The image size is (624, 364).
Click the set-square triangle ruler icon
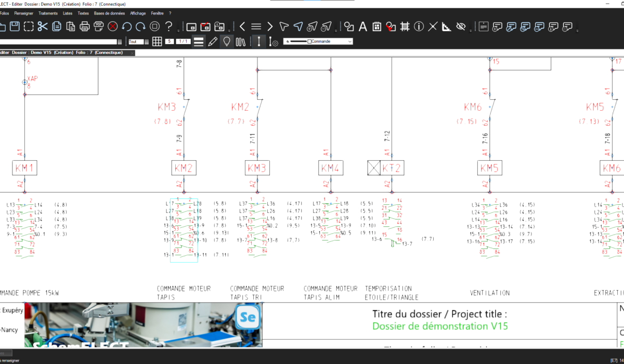pos(447,26)
